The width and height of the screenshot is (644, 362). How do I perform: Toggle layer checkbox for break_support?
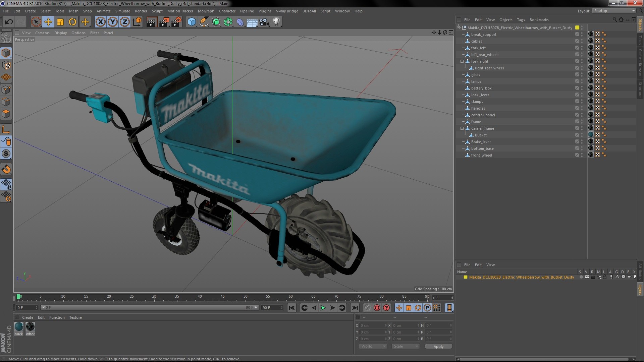(x=577, y=35)
